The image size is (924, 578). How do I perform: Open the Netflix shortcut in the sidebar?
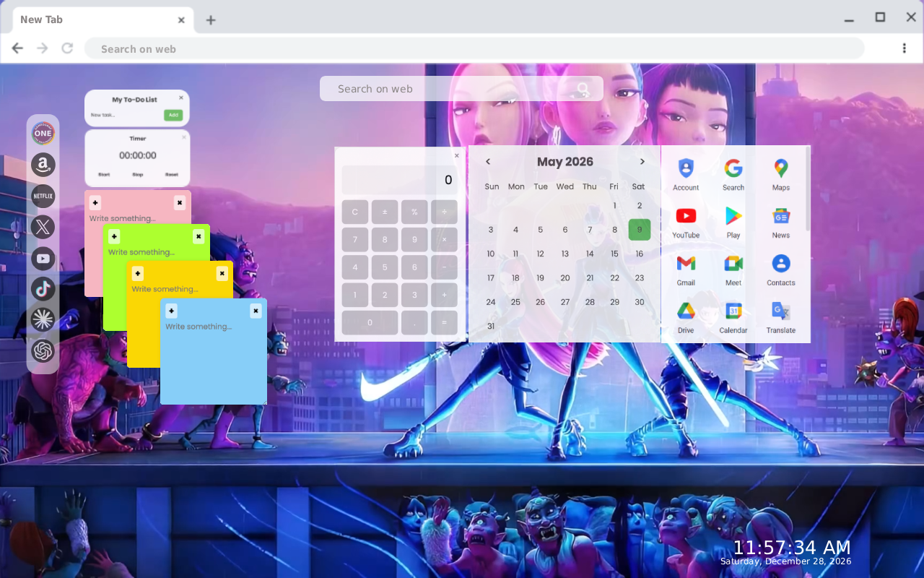click(x=43, y=196)
